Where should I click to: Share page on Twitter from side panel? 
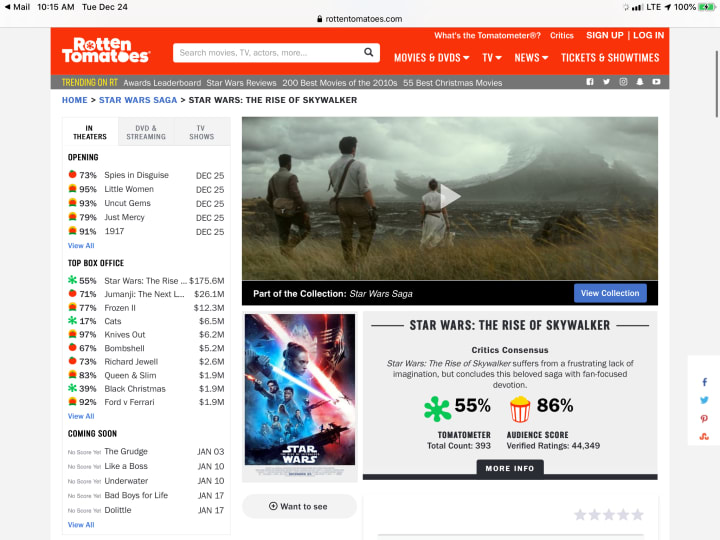point(704,400)
